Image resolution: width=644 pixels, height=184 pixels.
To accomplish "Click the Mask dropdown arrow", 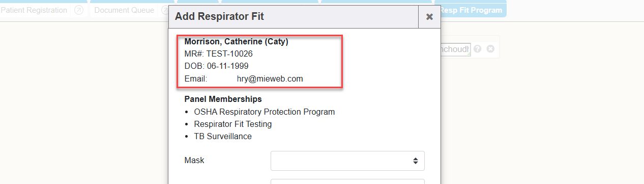I will click(415, 161).
